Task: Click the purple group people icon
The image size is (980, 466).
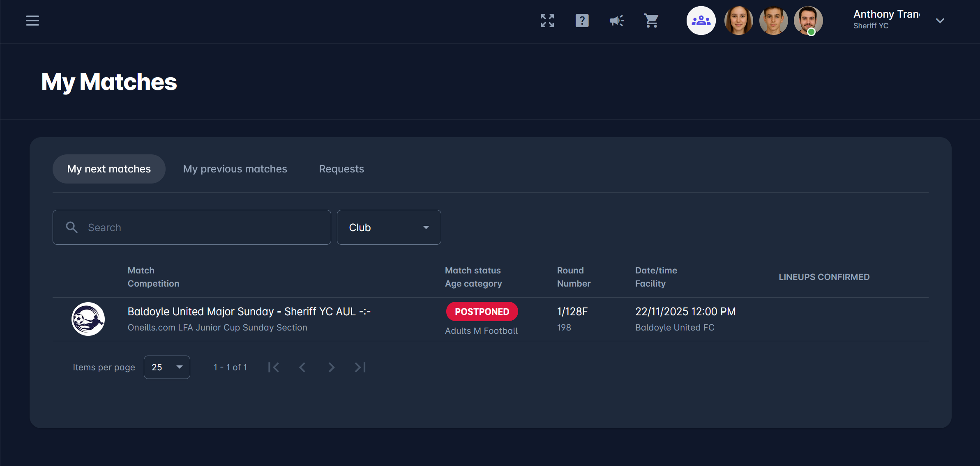Action: (x=701, y=21)
